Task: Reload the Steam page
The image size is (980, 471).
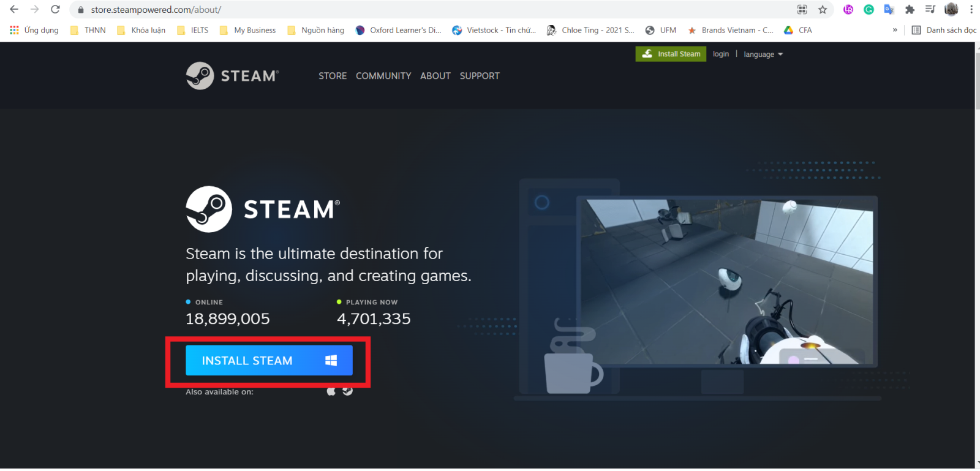Action: 55,9
